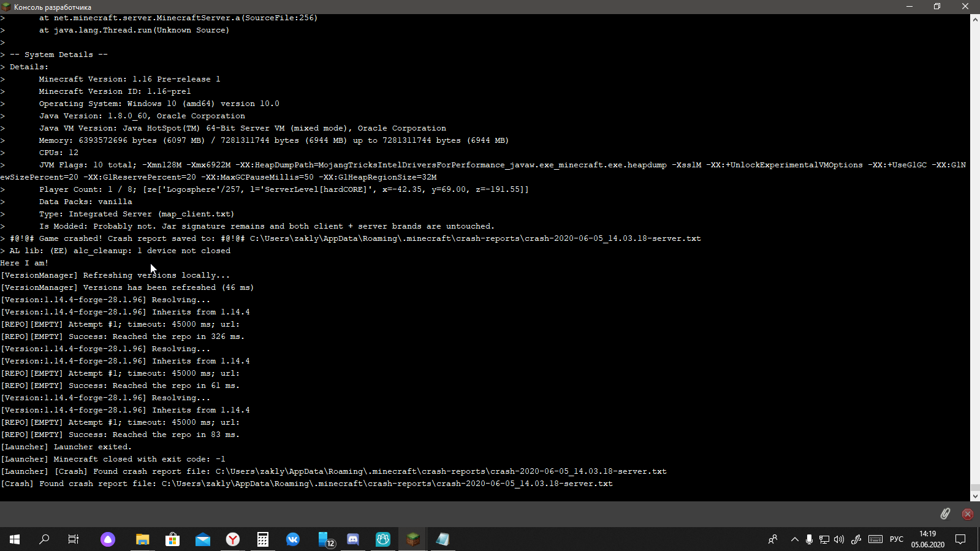The width and height of the screenshot is (980, 551).
Task: Click the microphone tray icon
Action: [x=810, y=539]
